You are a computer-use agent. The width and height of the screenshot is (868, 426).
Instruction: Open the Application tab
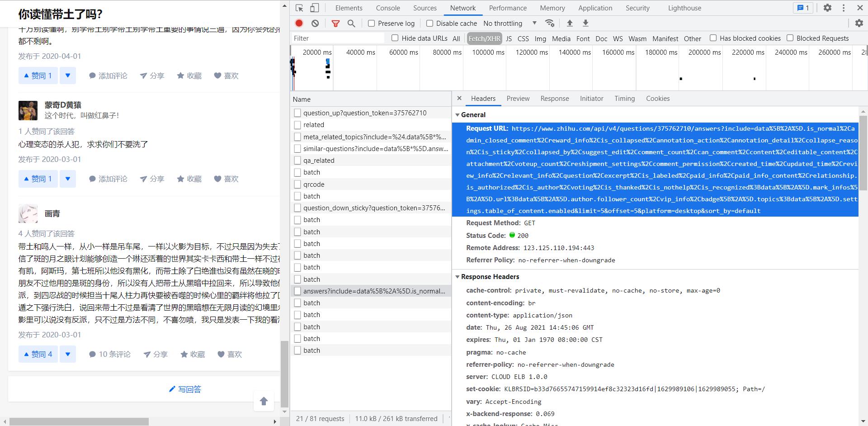point(595,8)
